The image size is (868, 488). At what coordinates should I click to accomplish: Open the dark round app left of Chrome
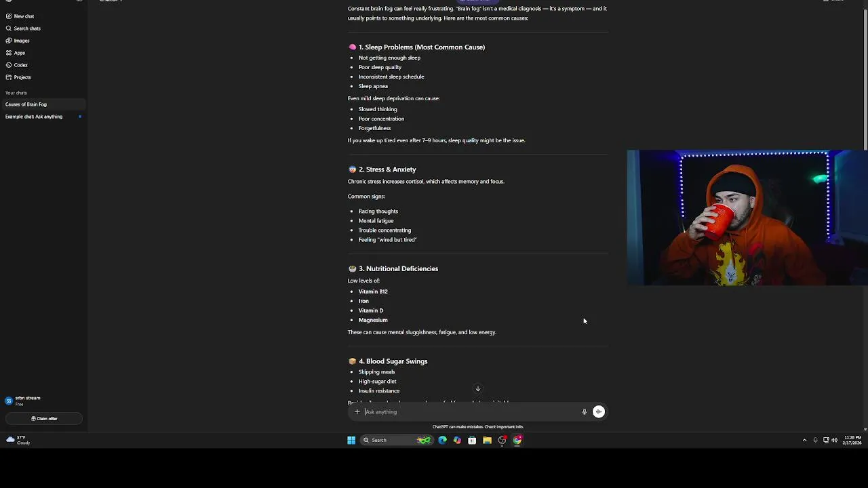502,440
